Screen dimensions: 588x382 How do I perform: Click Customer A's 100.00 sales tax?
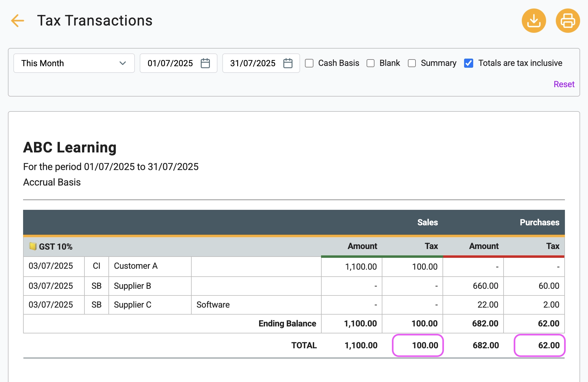click(x=425, y=267)
